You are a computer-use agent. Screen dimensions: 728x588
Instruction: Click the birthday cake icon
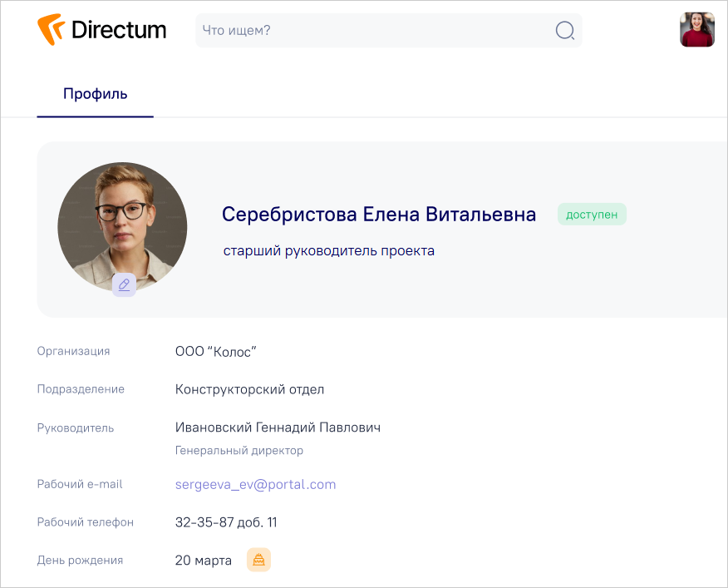coord(258,560)
